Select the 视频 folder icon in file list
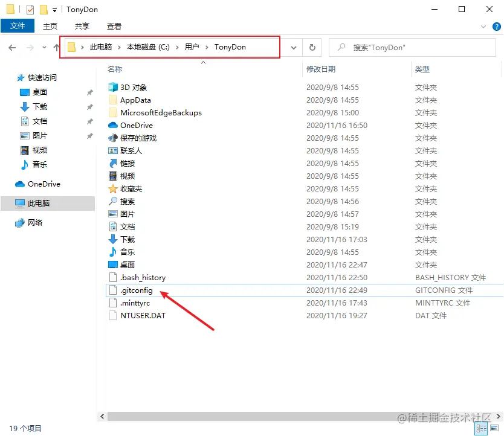 pyautogui.click(x=113, y=176)
